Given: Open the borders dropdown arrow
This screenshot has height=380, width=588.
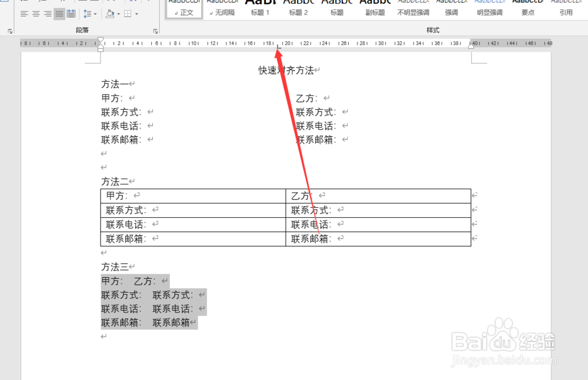Looking at the screenshot, I should pos(137,14).
